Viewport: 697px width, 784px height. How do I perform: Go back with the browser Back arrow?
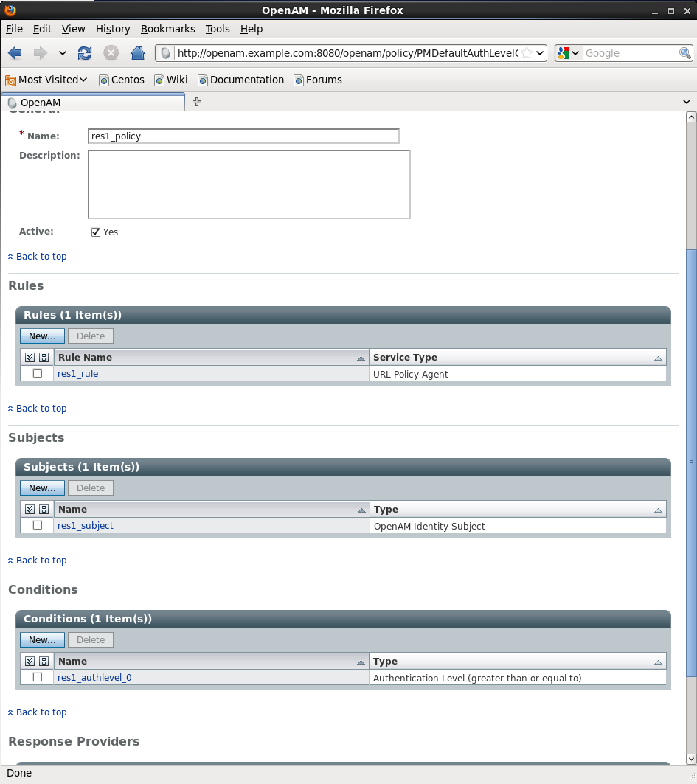pos(15,52)
